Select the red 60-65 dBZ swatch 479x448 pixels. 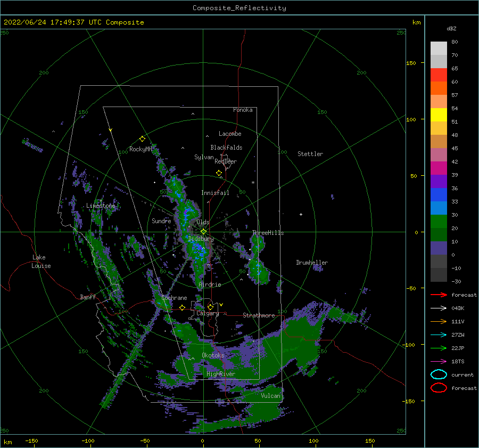pos(439,75)
